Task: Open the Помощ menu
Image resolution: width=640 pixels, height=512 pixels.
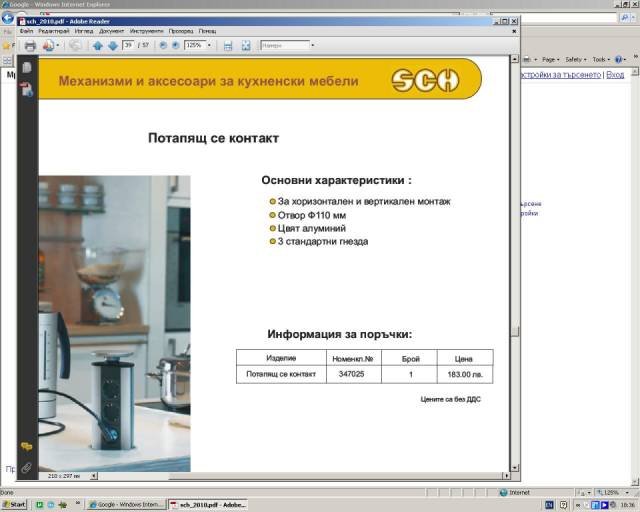Action: coord(207,32)
